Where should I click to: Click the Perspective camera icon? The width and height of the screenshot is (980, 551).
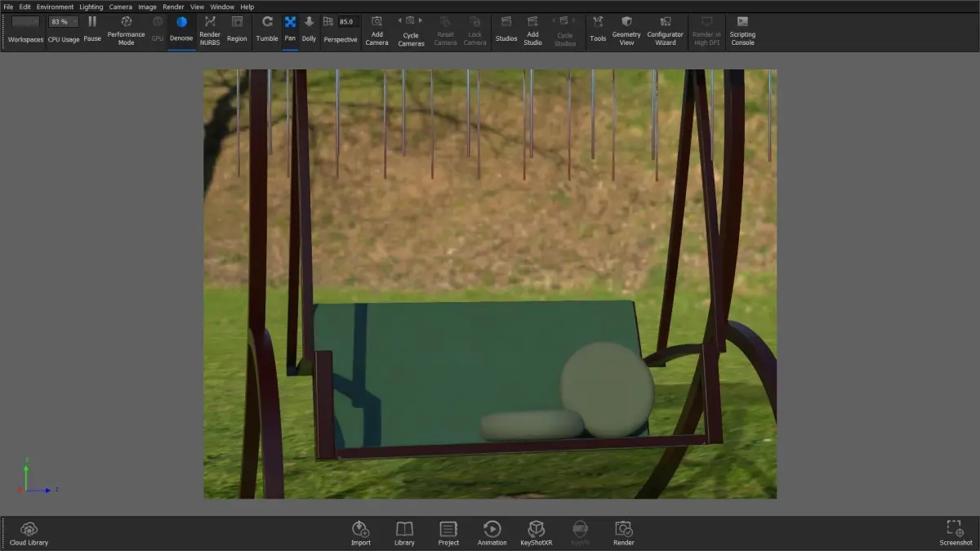pos(328,22)
